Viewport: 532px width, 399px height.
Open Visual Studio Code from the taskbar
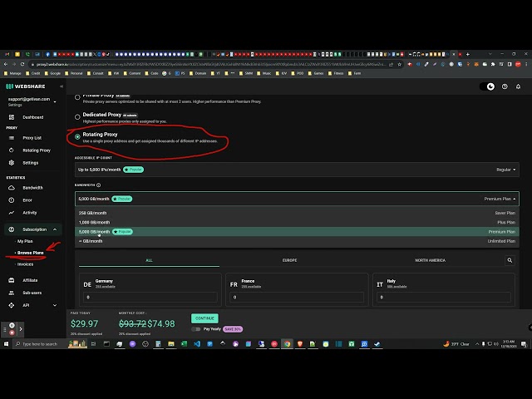click(197, 344)
